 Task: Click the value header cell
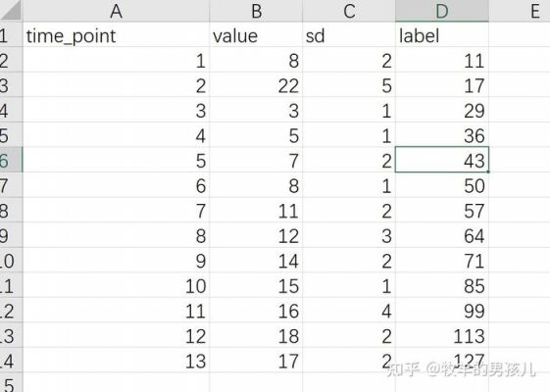256,35
